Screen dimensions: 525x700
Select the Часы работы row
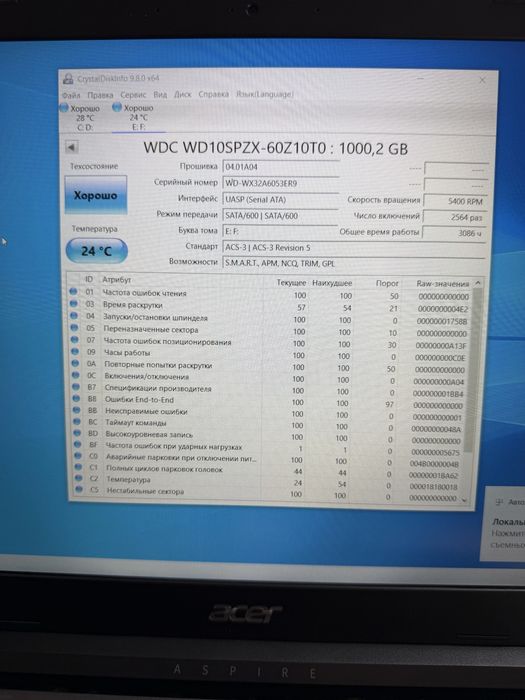click(x=269, y=354)
